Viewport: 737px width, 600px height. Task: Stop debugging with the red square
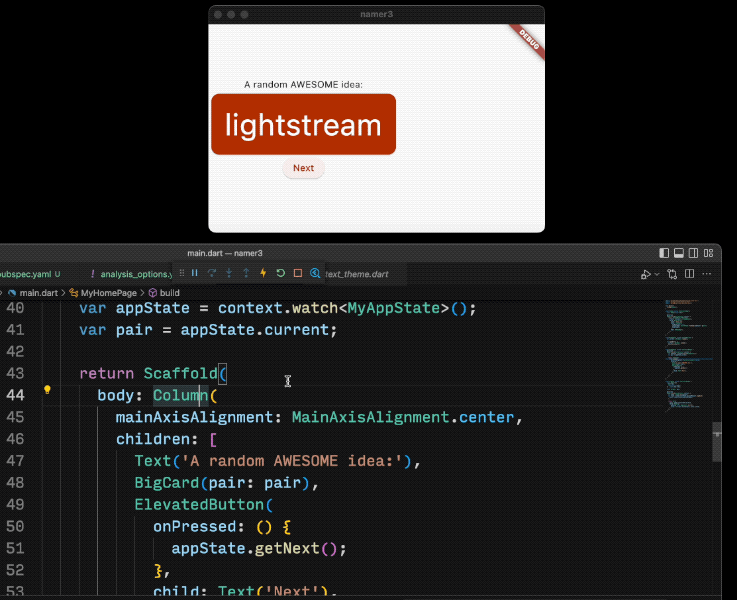pyautogui.click(x=297, y=273)
